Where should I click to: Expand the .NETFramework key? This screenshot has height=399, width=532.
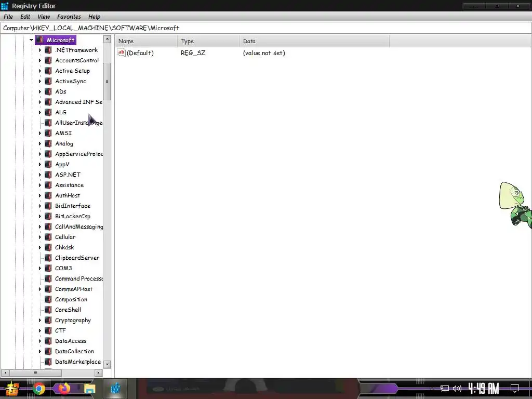[x=39, y=50]
